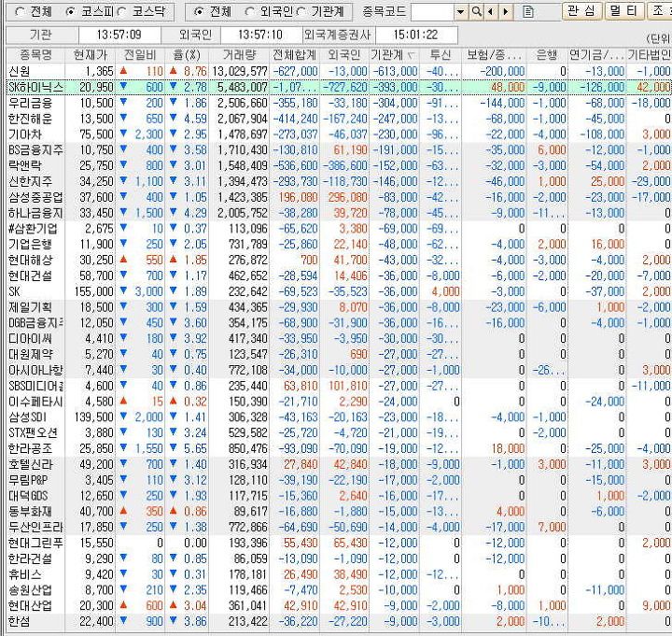Click the 외국계증권사 time value 15:01:22
This screenshot has height=636, width=672.
415,35
